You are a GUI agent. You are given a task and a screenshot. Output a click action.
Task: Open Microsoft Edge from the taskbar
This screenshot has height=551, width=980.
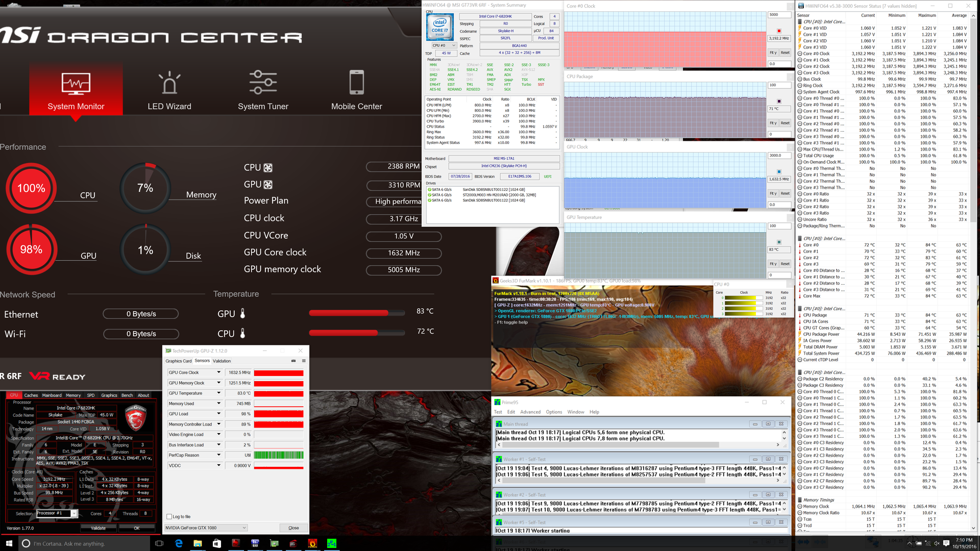(x=179, y=543)
